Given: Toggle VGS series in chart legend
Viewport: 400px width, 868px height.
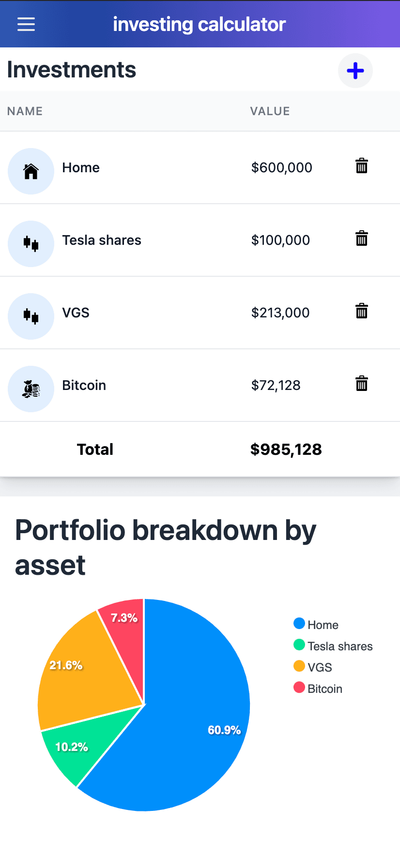Looking at the screenshot, I should coord(313,667).
